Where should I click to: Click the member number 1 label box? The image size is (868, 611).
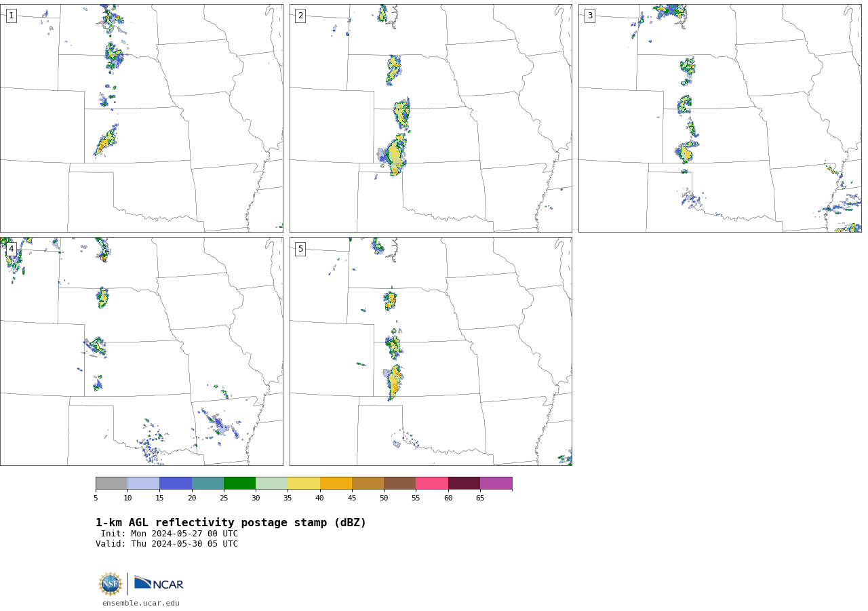click(11, 16)
